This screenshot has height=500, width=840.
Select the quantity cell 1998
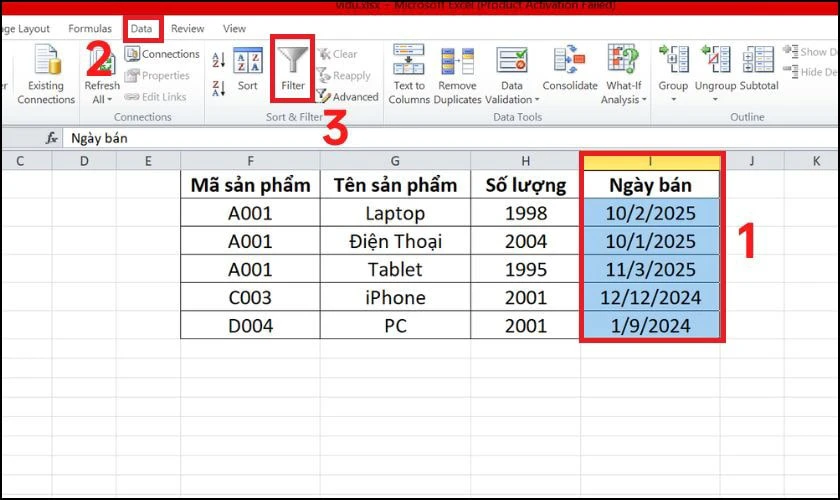point(526,213)
